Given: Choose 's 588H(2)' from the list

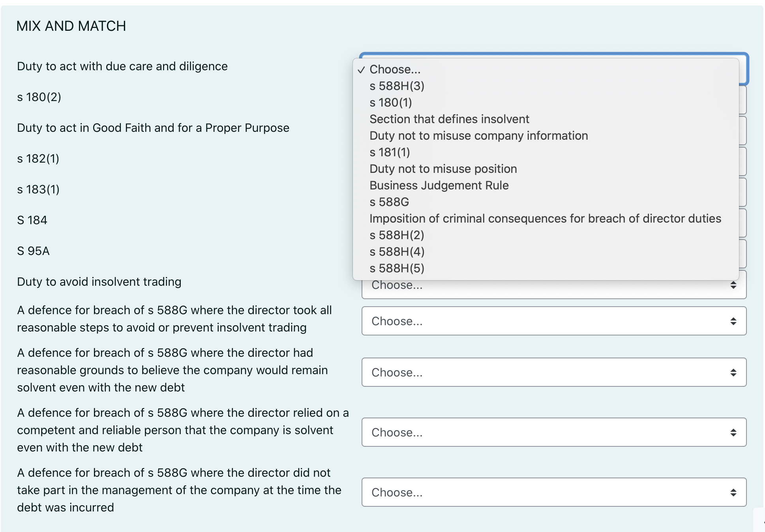Looking at the screenshot, I should coord(397,235).
